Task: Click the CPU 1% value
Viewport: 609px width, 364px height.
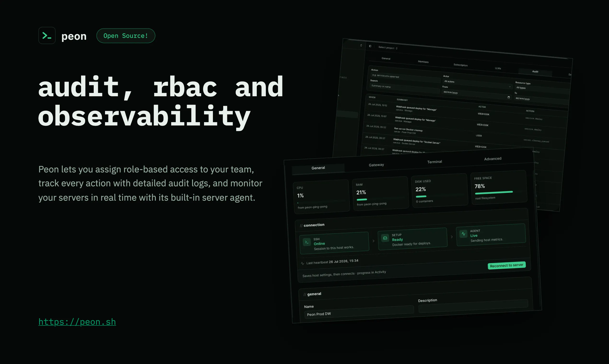Action: tap(300, 196)
